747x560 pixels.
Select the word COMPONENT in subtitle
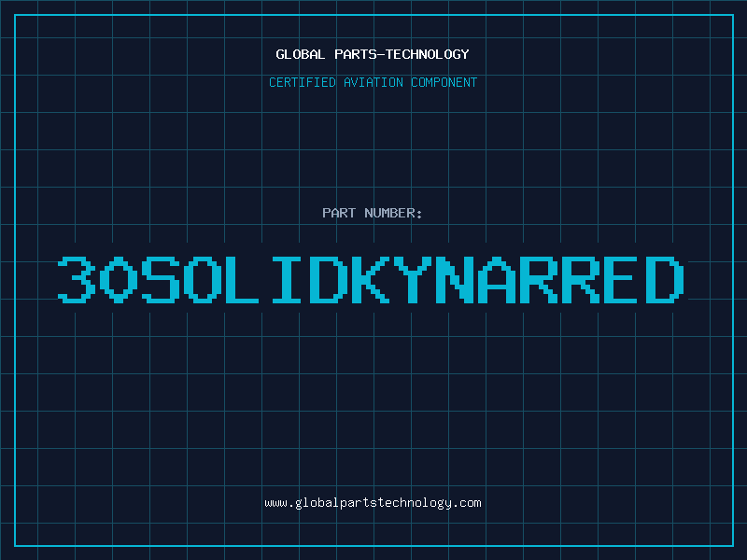click(444, 82)
